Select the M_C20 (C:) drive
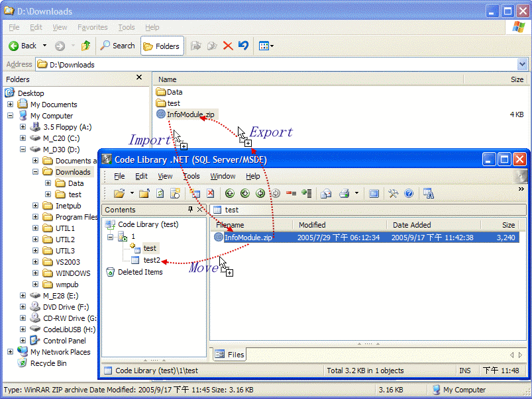Viewport: 532px width, 399px height. point(61,138)
